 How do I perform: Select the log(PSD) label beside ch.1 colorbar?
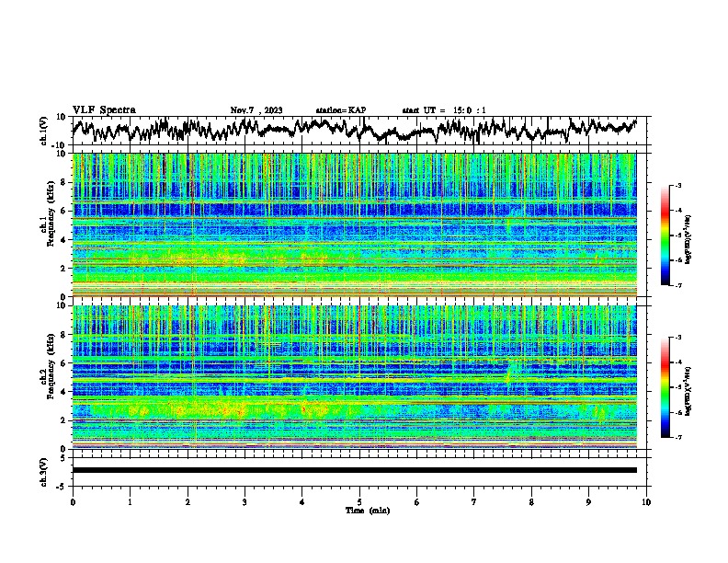(x=688, y=239)
